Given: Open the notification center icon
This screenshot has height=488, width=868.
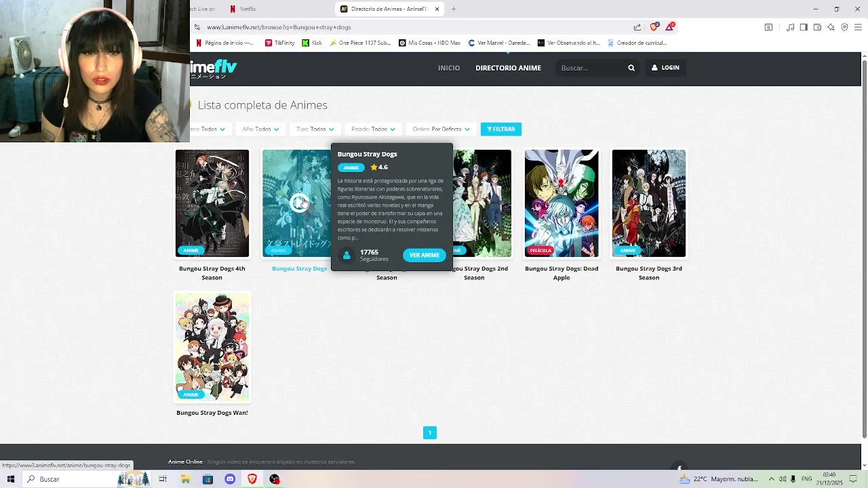Looking at the screenshot, I should [854, 479].
